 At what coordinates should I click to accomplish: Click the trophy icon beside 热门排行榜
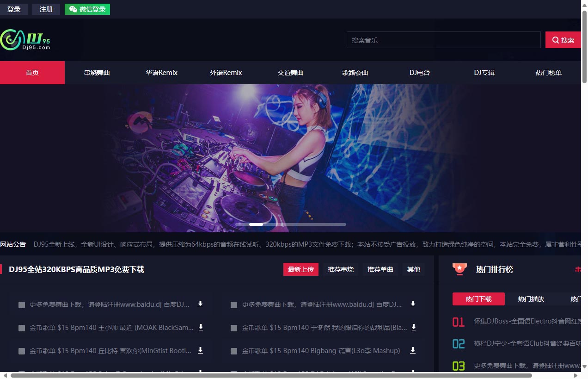[459, 269]
